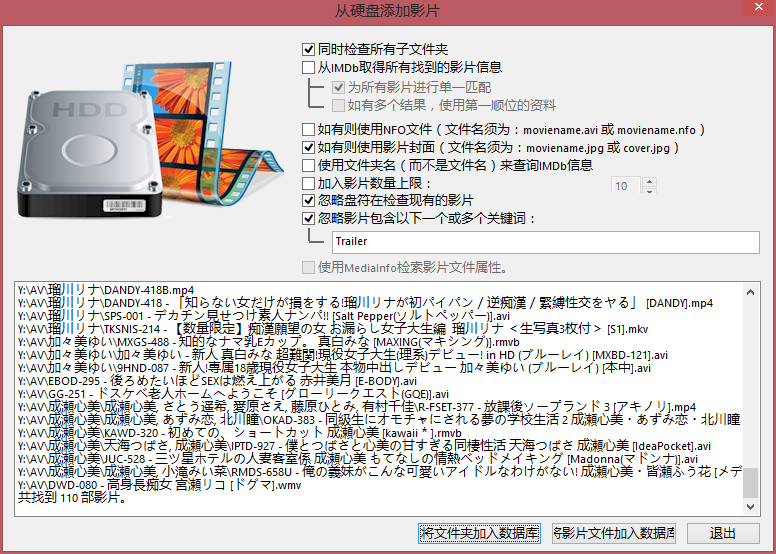Increase movie limit with up arrow

pyautogui.click(x=649, y=181)
